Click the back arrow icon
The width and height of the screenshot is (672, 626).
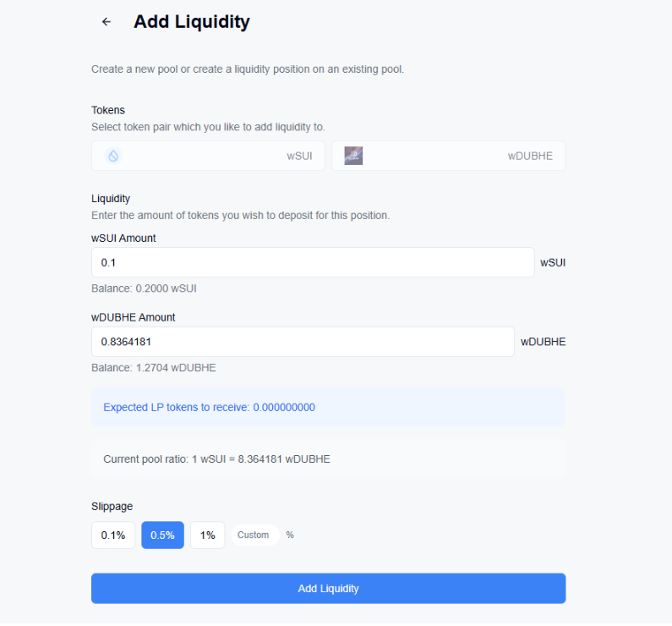[107, 21]
